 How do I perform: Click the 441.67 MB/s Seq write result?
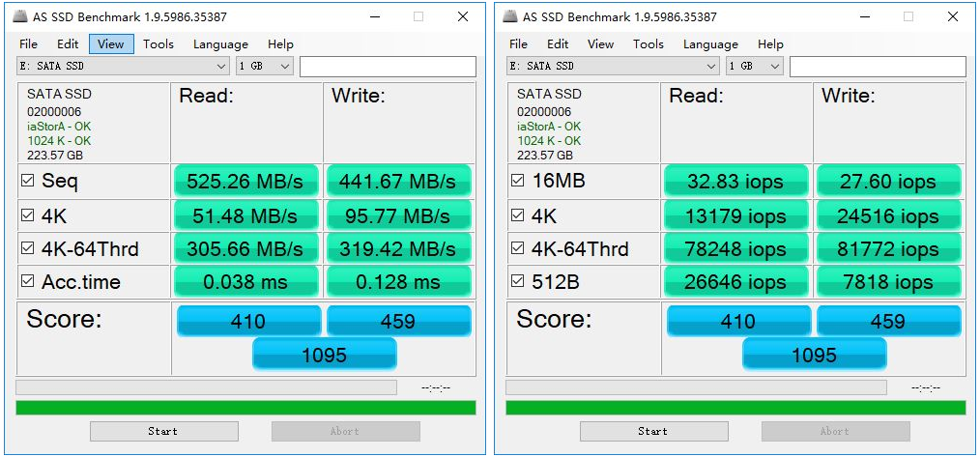pyautogui.click(x=398, y=182)
